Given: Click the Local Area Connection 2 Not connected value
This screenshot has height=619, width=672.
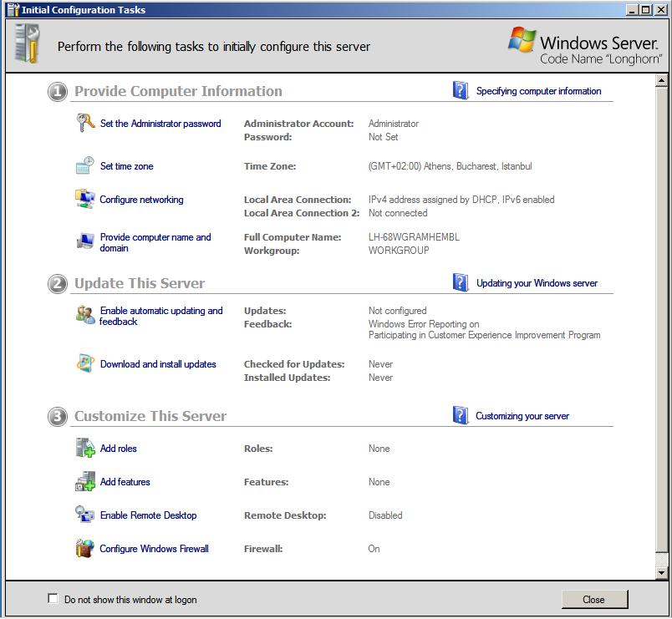Looking at the screenshot, I should [398, 213].
